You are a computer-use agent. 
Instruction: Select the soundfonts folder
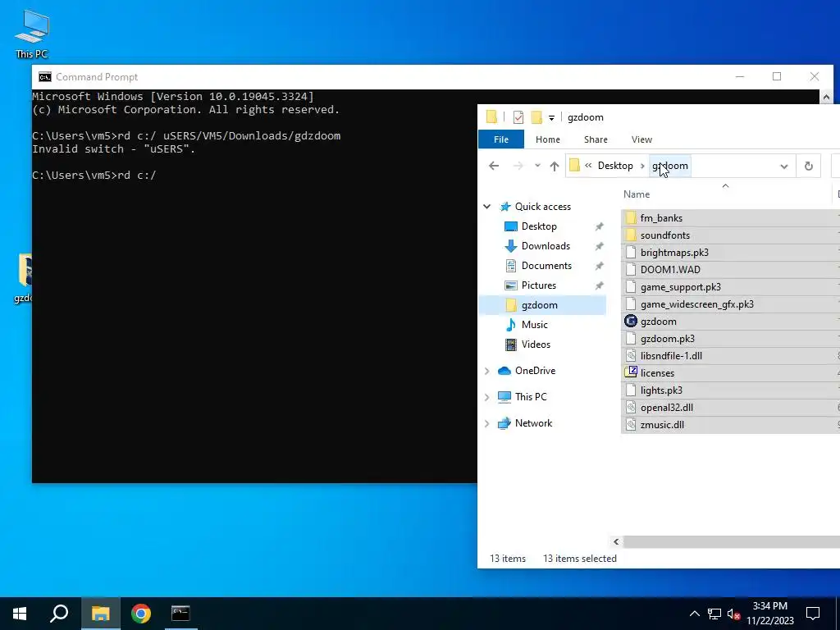point(730,235)
